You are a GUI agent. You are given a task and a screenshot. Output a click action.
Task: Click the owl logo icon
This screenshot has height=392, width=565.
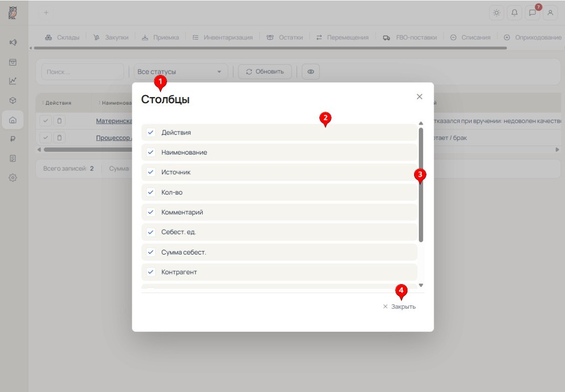(x=12, y=13)
